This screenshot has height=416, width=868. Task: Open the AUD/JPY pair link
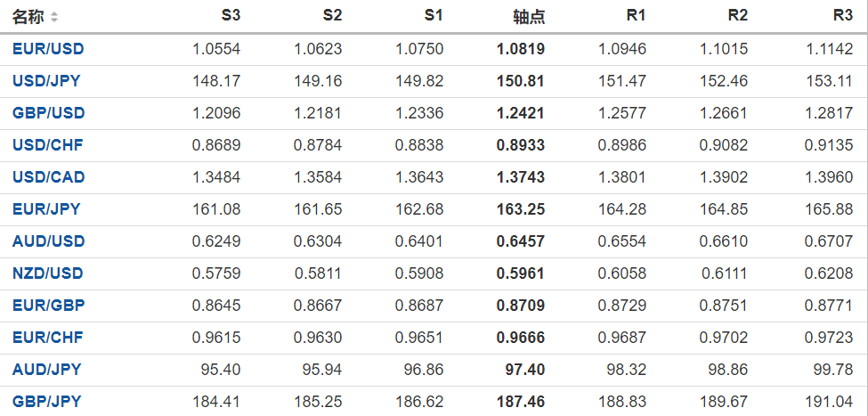click(x=46, y=370)
